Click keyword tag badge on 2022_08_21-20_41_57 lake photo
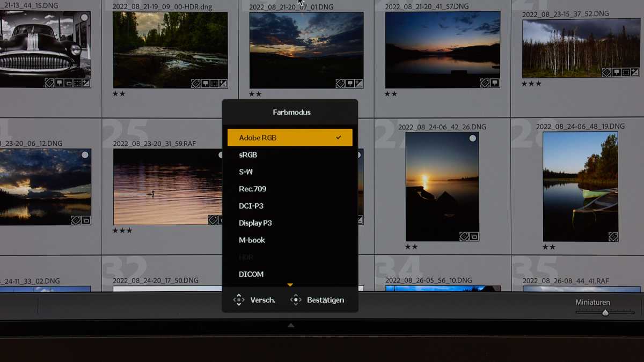Image resolution: width=644 pixels, height=362 pixels. [485, 83]
